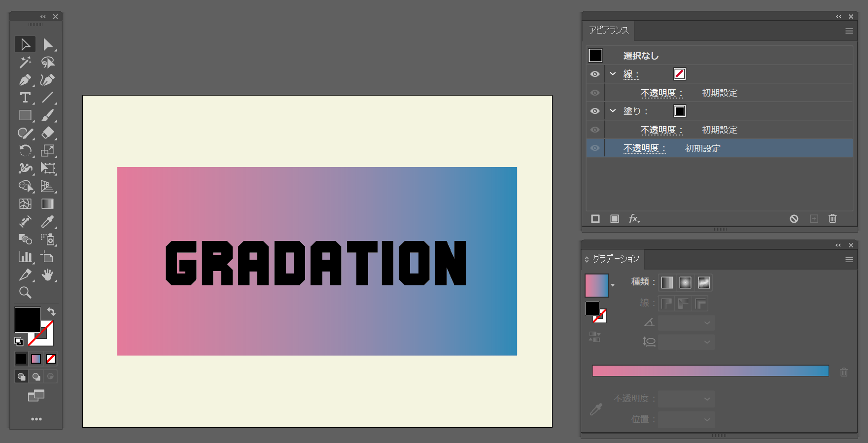
Task: Select the Gradient tool in toolbar
Action: 47,204
